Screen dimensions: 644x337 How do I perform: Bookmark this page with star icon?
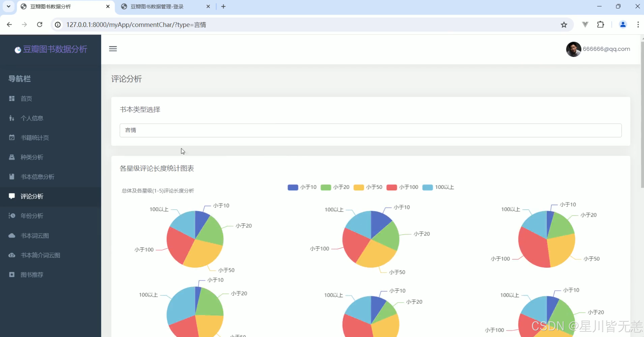pyautogui.click(x=564, y=25)
